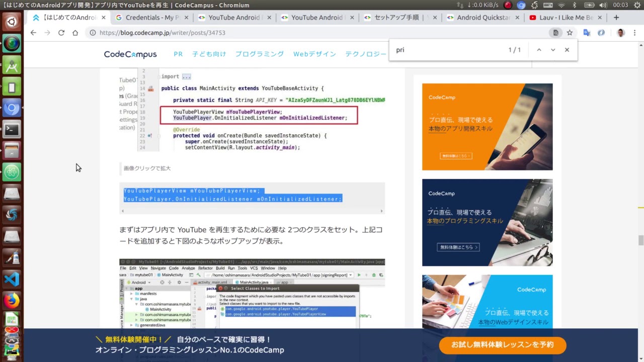
Task: Click the red recorder tray indicator
Action: tap(508, 5)
